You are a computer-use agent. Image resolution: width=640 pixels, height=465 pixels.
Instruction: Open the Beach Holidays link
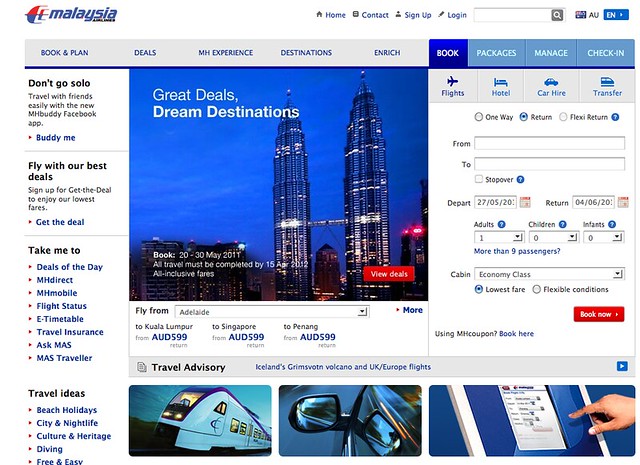[x=67, y=410]
